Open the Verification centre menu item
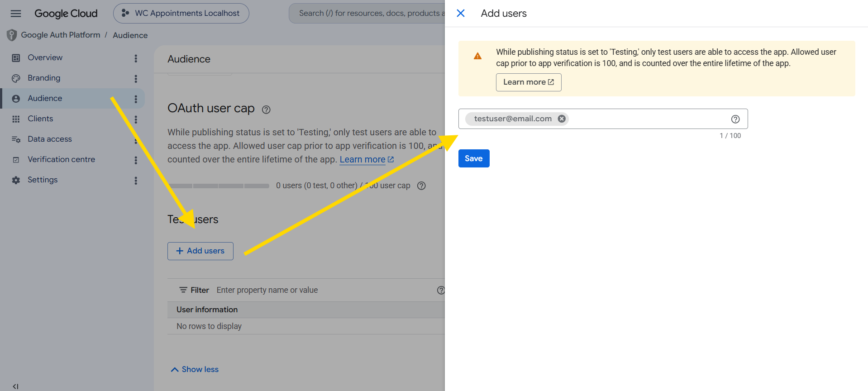The image size is (868, 391). pos(61,159)
